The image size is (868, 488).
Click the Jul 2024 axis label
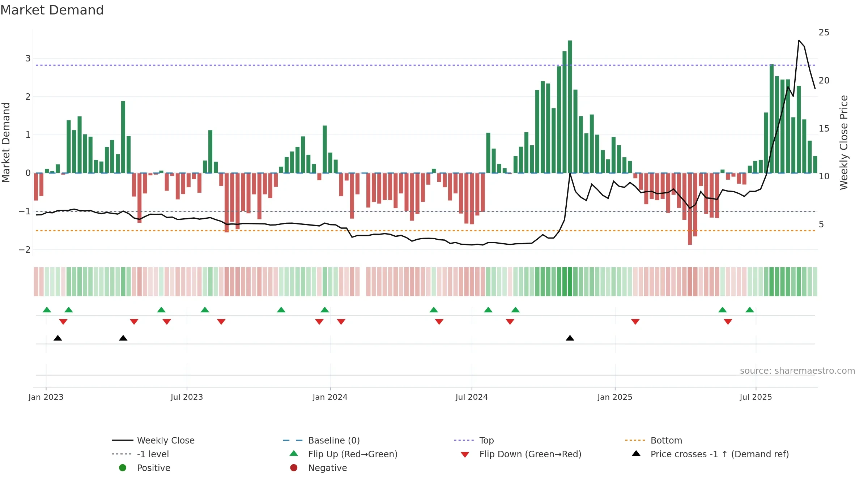click(x=472, y=397)
